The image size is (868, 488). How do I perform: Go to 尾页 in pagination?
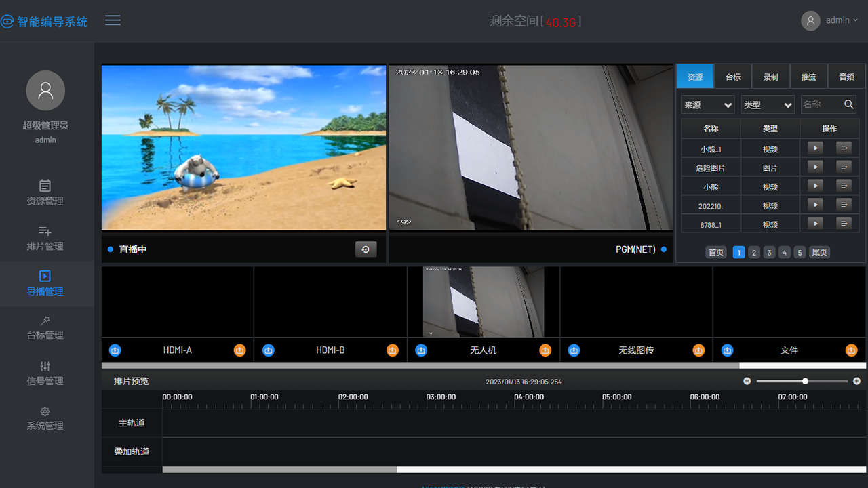(820, 252)
